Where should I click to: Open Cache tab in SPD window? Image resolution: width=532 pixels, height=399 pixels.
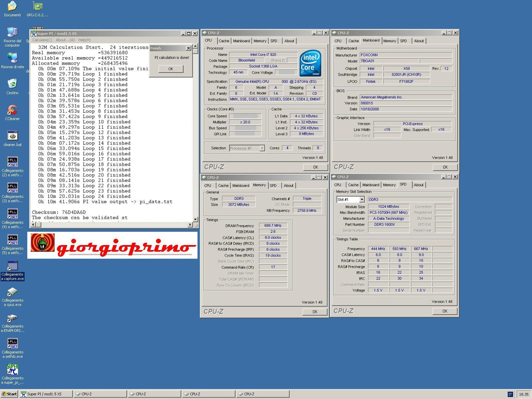coord(353,185)
